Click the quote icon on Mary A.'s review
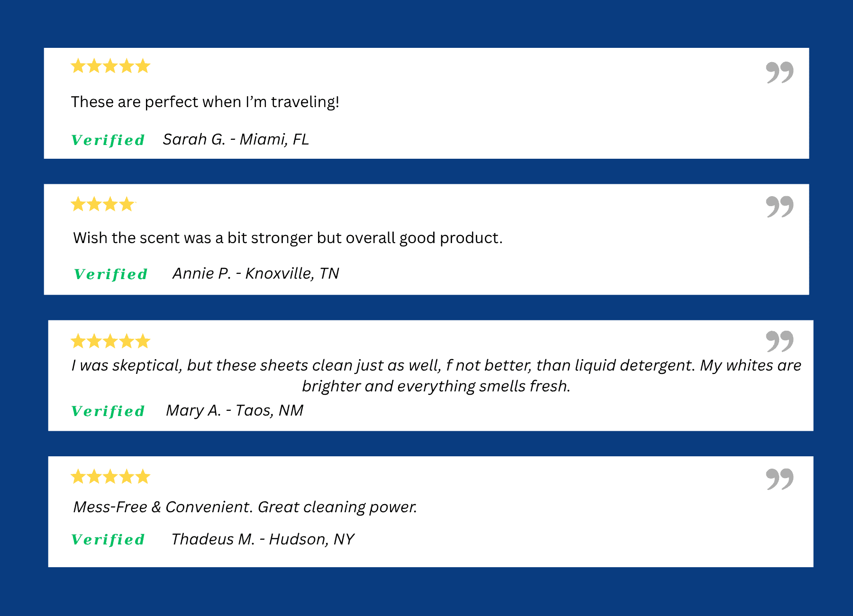Image resolution: width=853 pixels, height=616 pixels. coord(780,341)
